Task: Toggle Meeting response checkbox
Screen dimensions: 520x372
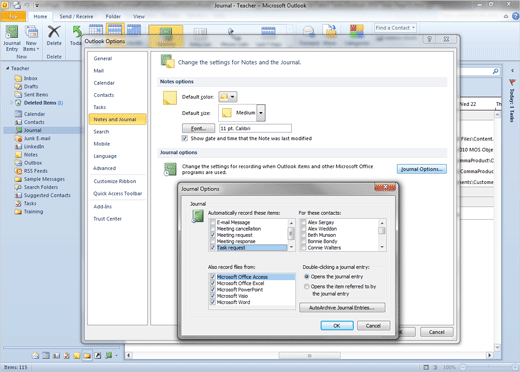Action: tap(213, 241)
